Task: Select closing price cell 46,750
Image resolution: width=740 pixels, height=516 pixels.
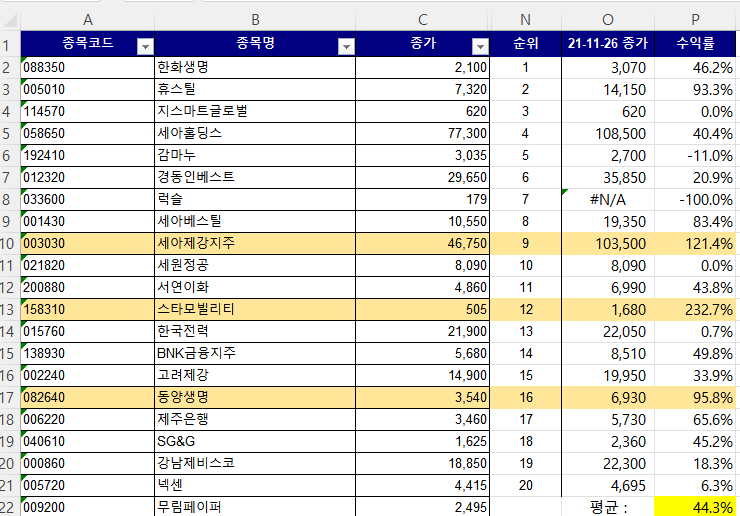Action: [x=422, y=244]
